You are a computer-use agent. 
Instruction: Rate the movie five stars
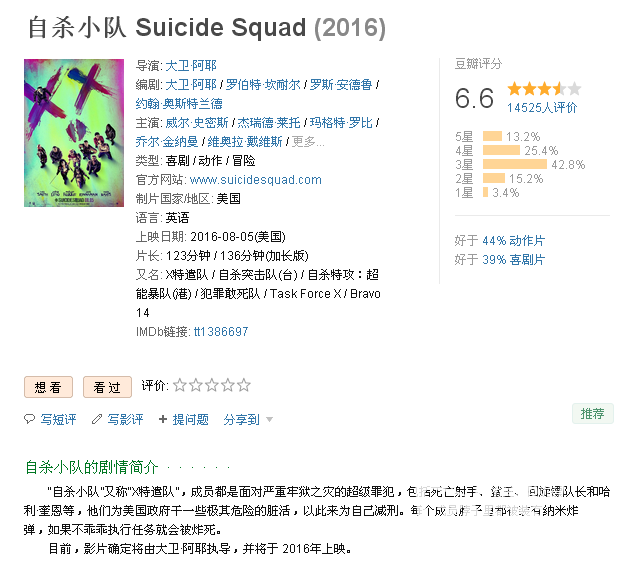244,385
